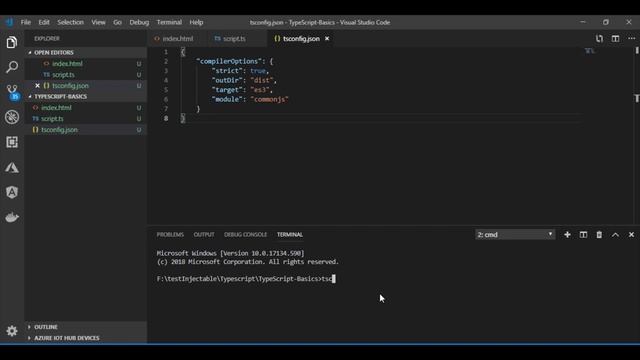Open script.ts under Open Editors
The width and height of the screenshot is (640, 360).
point(86,75)
